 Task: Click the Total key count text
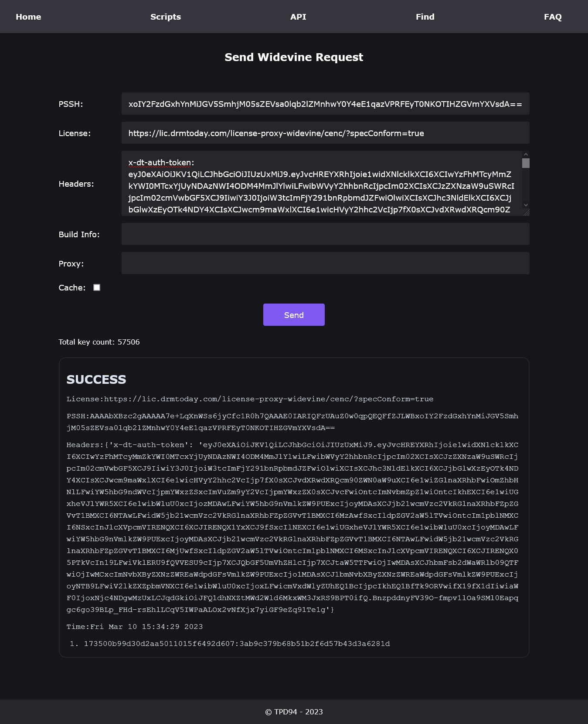tap(99, 342)
